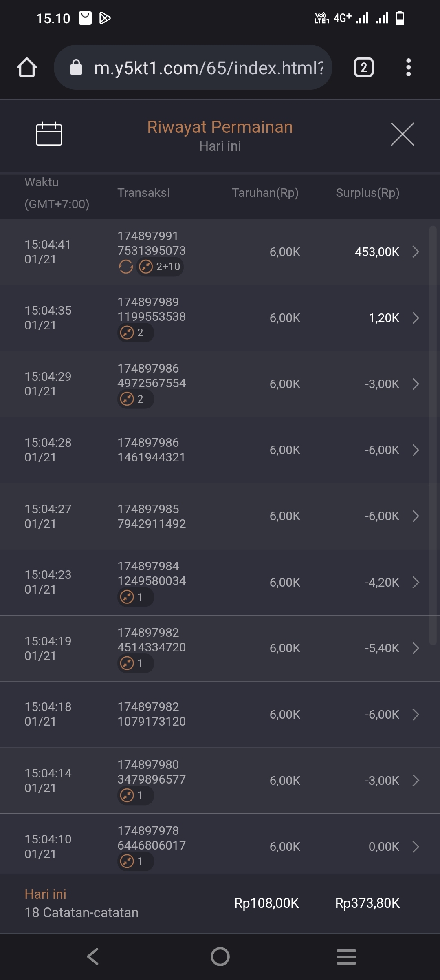Image resolution: width=440 pixels, height=980 pixels.
Task: Tap the Hari ini summary label
Action: point(46,894)
